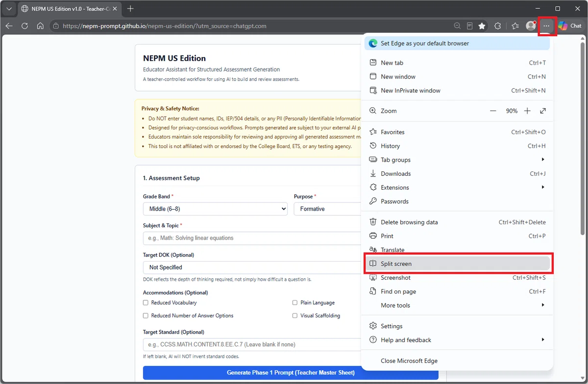This screenshot has height=384, width=588.
Task: Open History from the menu
Action: tap(457, 145)
